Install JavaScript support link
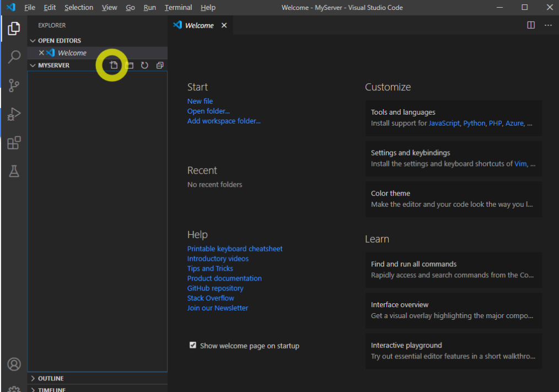559x392 pixels. click(x=444, y=123)
